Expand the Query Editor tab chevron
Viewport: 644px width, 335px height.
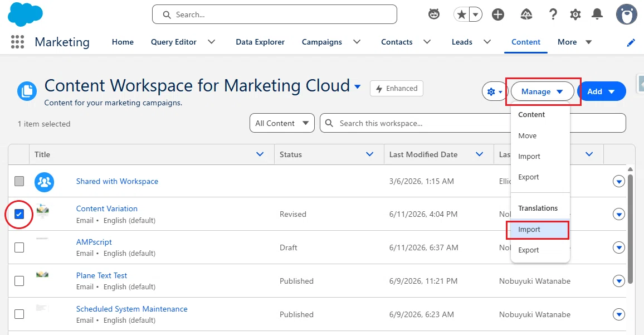coord(211,42)
